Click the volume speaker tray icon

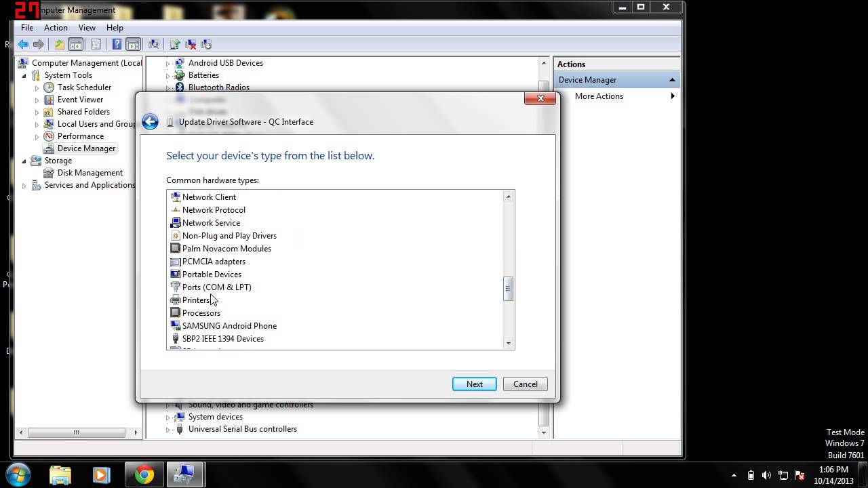tap(767, 475)
